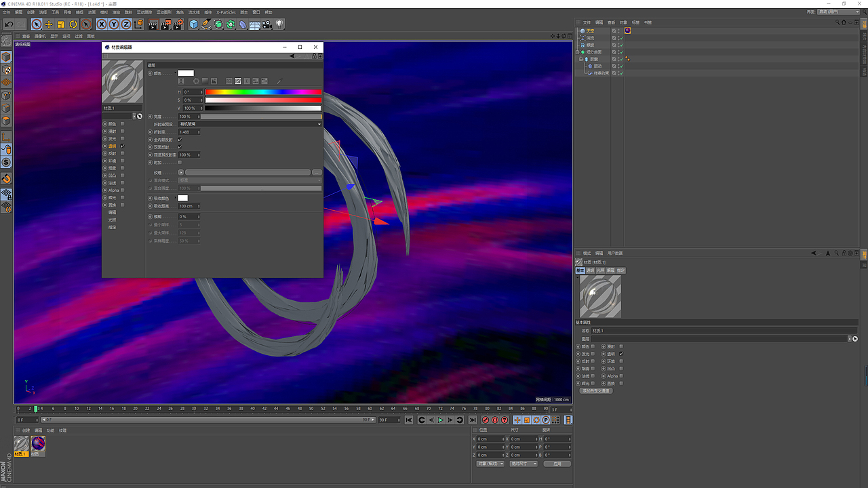Collapse the 胶囊 object tree node

(581, 59)
